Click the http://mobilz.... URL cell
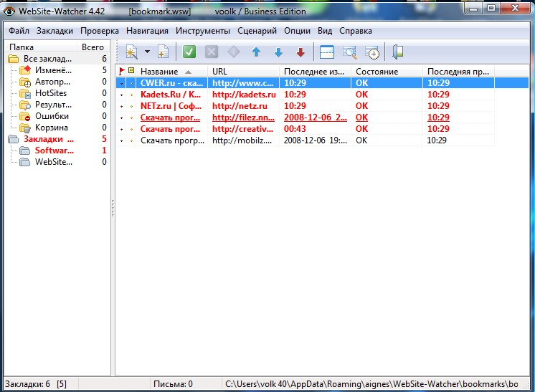The width and height of the screenshot is (535, 392). click(242, 140)
